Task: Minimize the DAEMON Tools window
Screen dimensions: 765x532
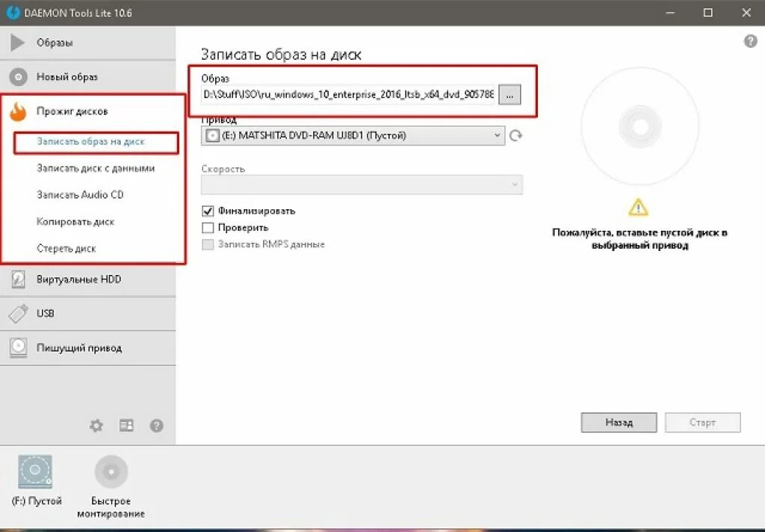Action: pos(670,13)
